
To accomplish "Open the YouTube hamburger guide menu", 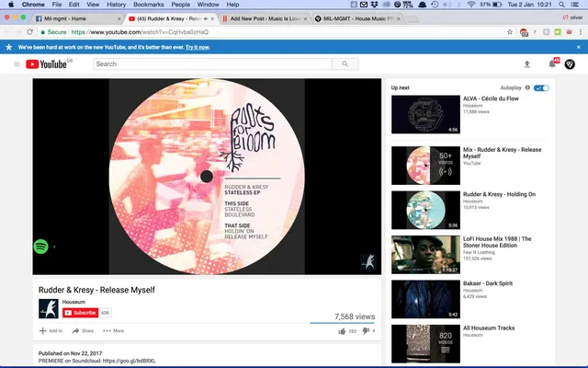I will click(x=17, y=64).
